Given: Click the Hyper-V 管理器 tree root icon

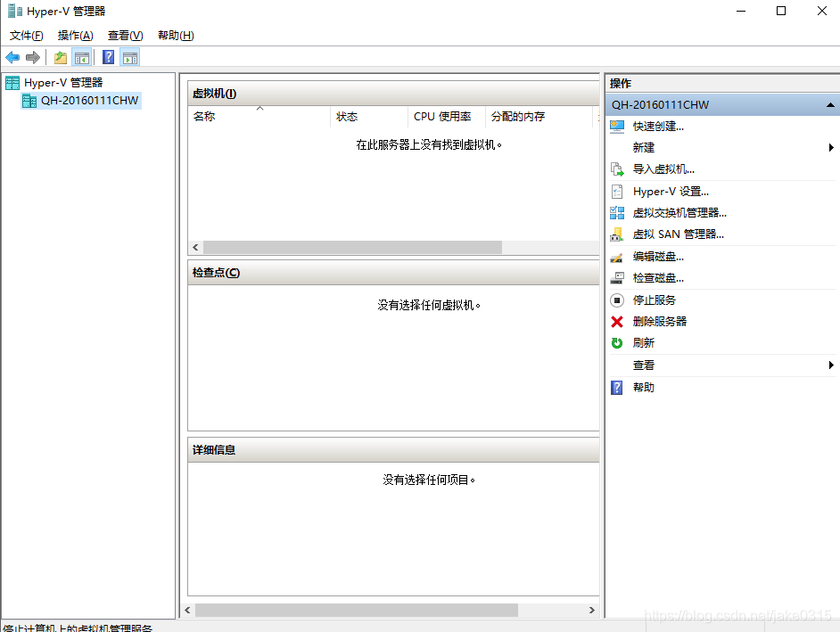Looking at the screenshot, I should click(x=12, y=83).
